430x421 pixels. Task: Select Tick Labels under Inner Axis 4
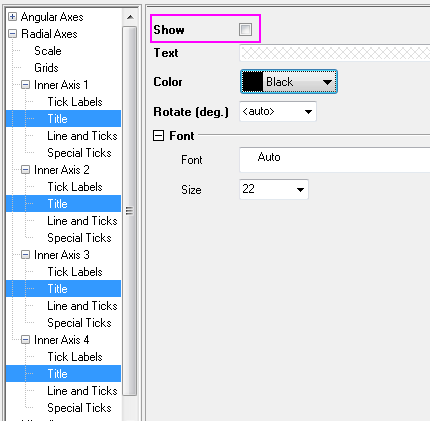coord(75,357)
